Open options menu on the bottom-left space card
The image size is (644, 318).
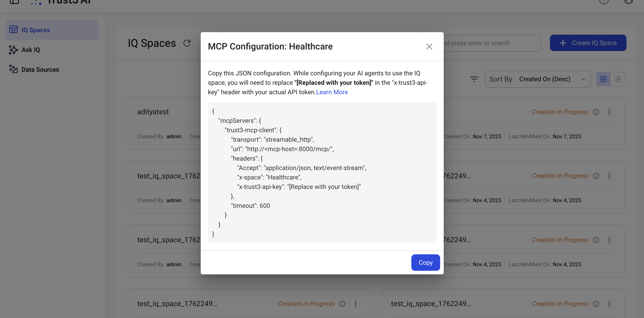[356, 304]
